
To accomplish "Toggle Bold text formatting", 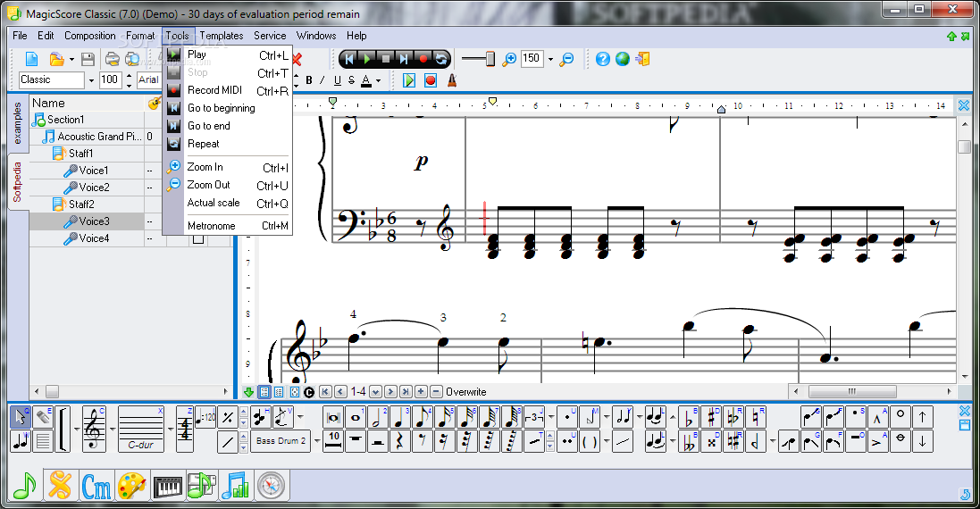I will click(309, 80).
